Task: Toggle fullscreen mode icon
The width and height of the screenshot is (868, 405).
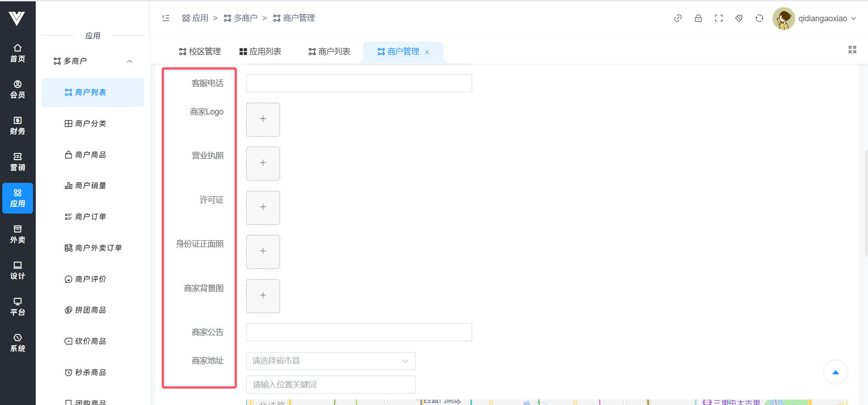Action: tap(719, 18)
